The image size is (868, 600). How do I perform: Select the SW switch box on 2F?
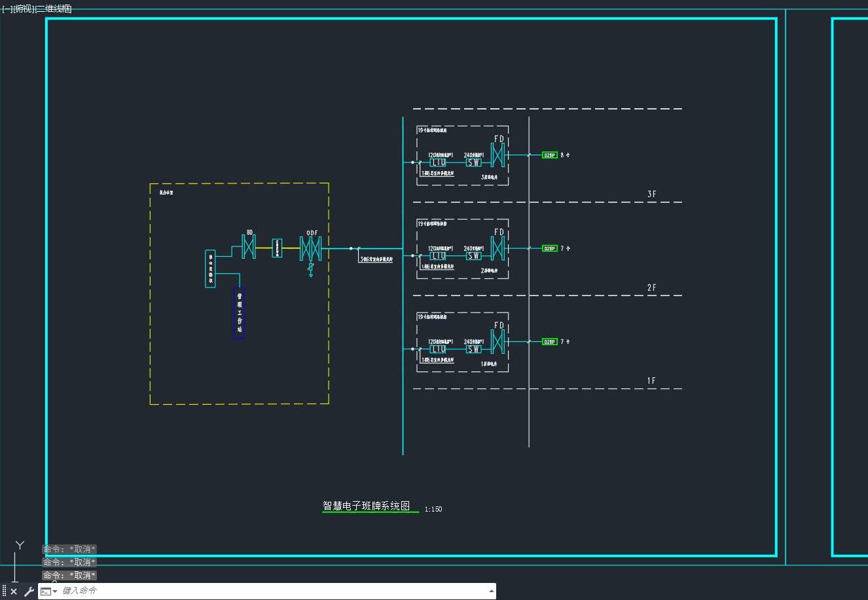pyautogui.click(x=474, y=256)
